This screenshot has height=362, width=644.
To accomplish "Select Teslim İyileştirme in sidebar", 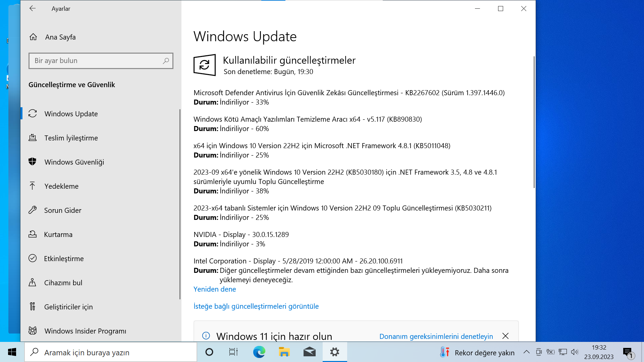I will [x=71, y=138].
